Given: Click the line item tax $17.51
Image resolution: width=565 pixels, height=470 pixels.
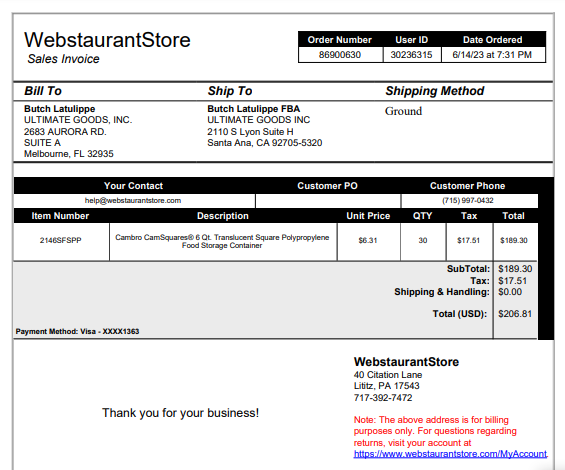Looking at the screenshot, I should [x=468, y=240].
